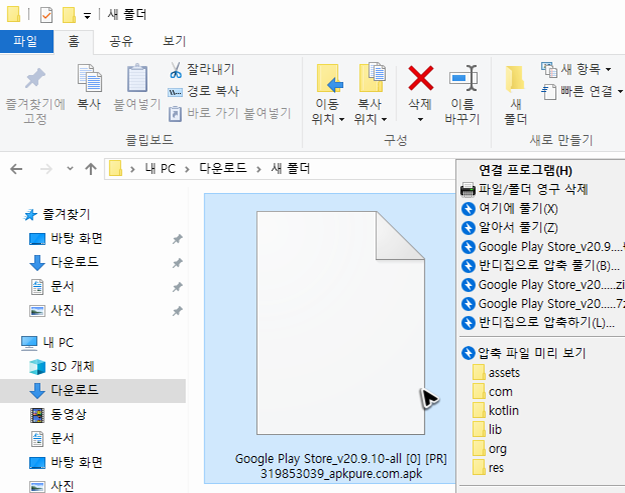Image resolution: width=625 pixels, height=493 pixels.
Task: Open the File (파일) tab
Action: pos(26,41)
